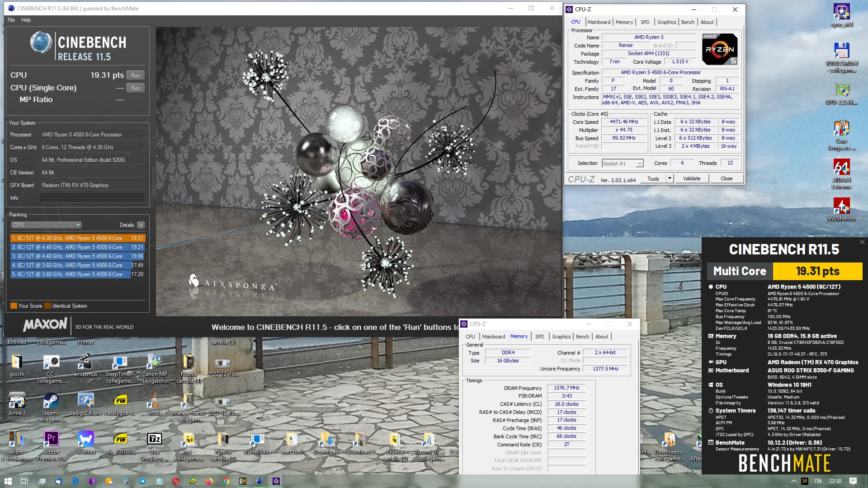Switch to the CPU tab in lower CPU-Z

click(470, 337)
